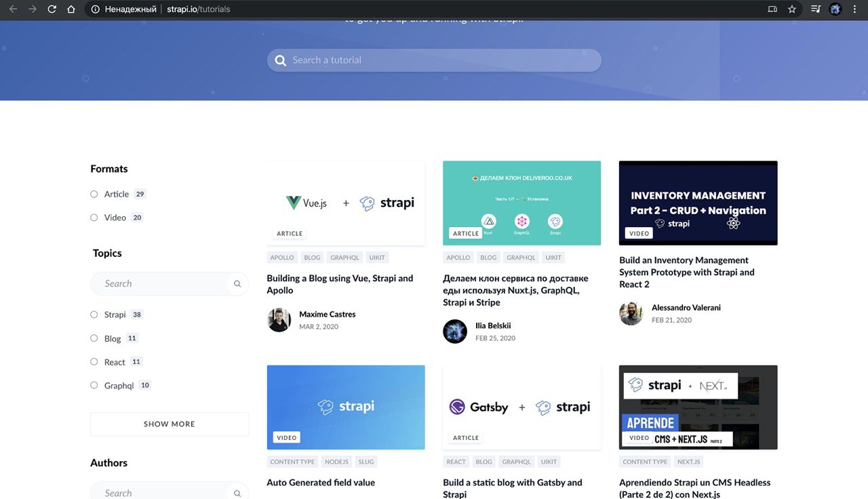
Task: Click the browser back arrow
Action: coord(13,9)
